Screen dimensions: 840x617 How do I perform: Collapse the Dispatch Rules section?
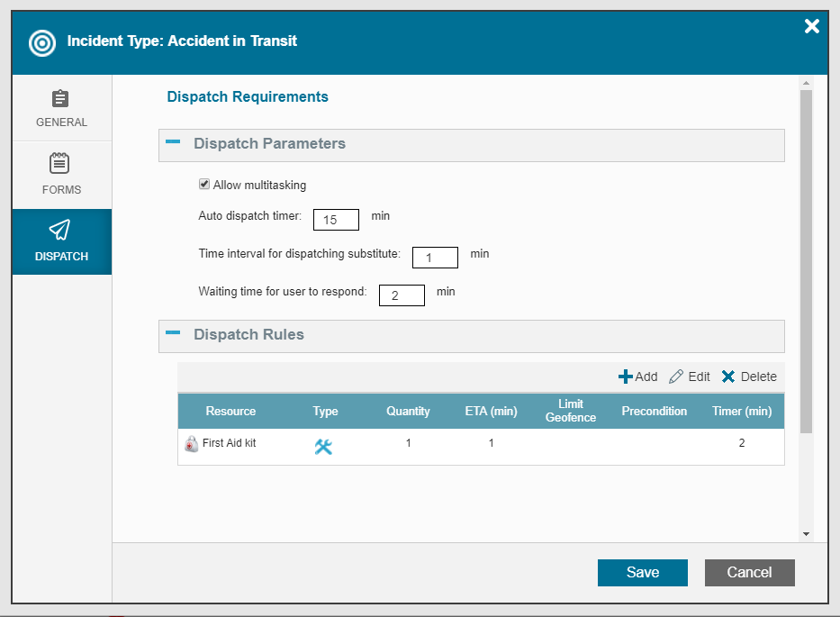click(x=173, y=333)
